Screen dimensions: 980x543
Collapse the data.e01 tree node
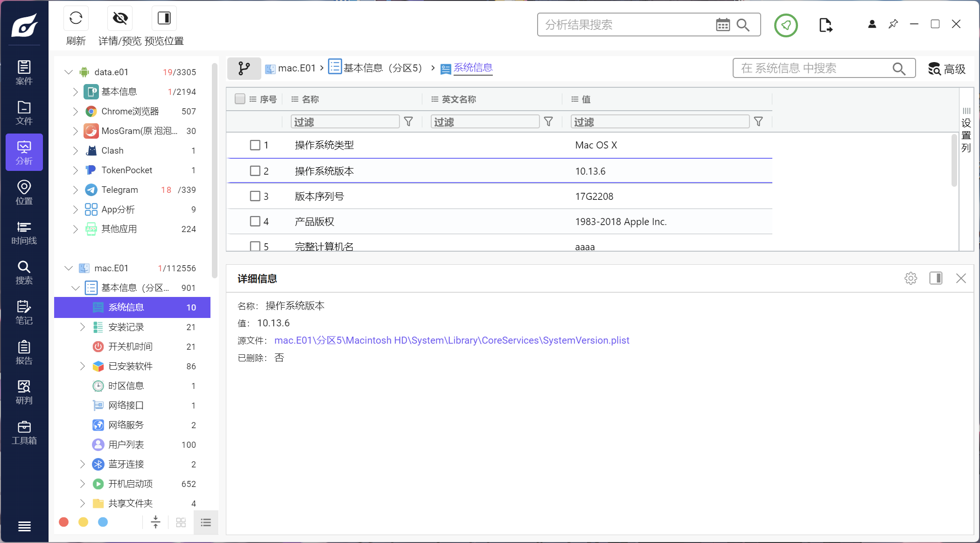(x=69, y=72)
